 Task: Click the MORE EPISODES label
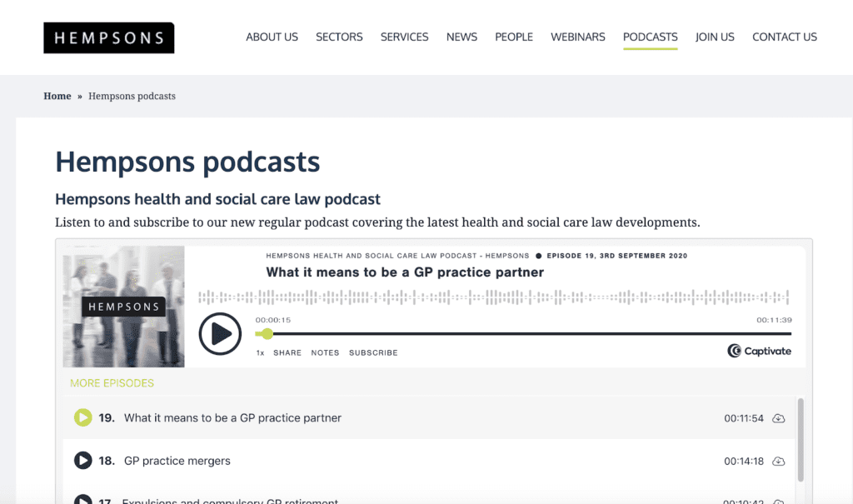(x=112, y=383)
